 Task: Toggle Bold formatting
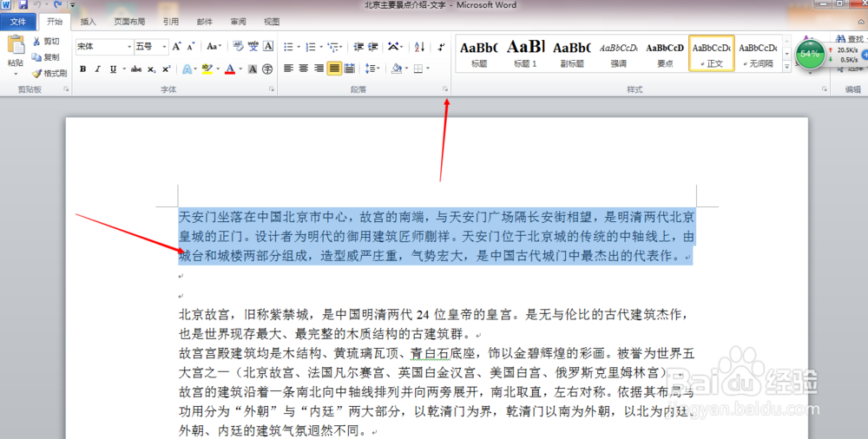click(83, 69)
